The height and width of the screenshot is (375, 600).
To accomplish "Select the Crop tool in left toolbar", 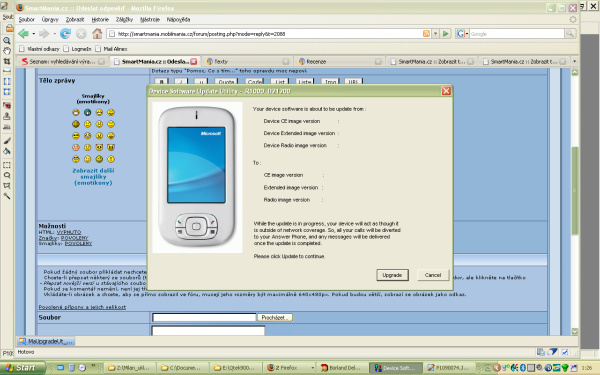I will 7,61.
